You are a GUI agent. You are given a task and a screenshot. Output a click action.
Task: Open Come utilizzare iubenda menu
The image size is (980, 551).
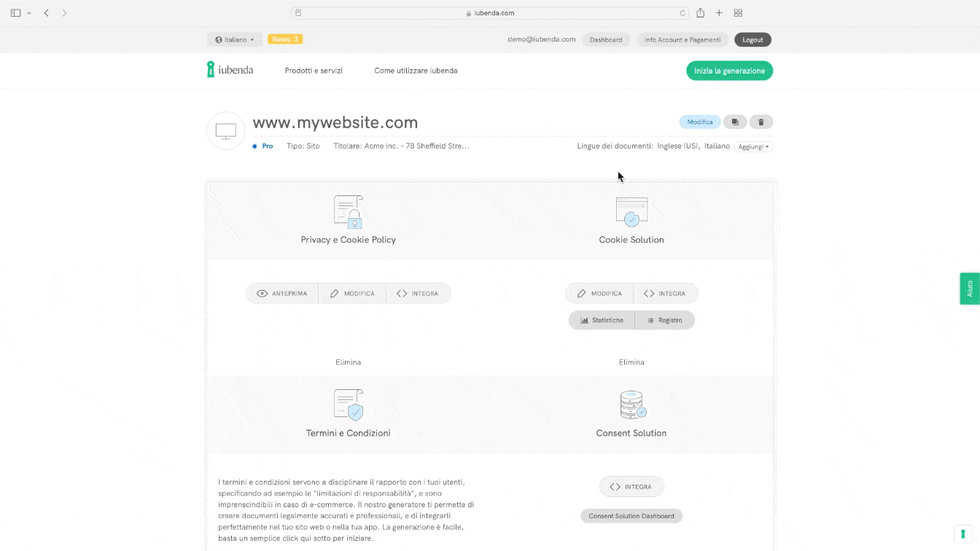(416, 71)
